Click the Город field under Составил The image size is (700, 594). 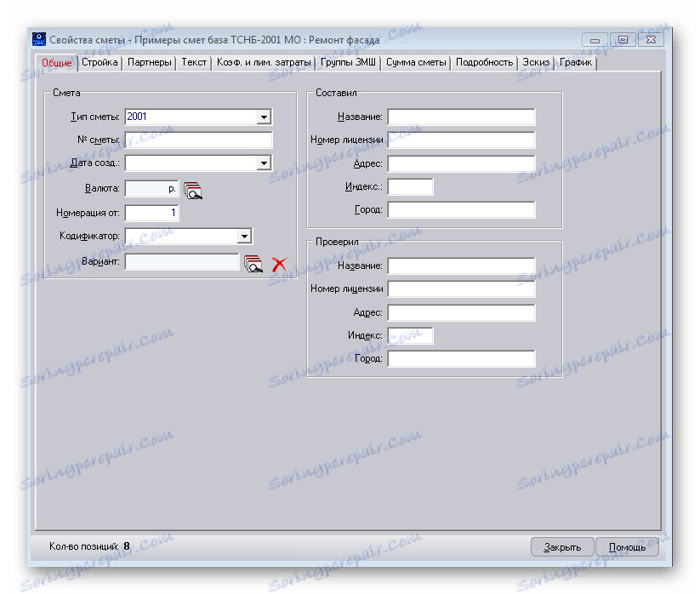pyautogui.click(x=462, y=210)
